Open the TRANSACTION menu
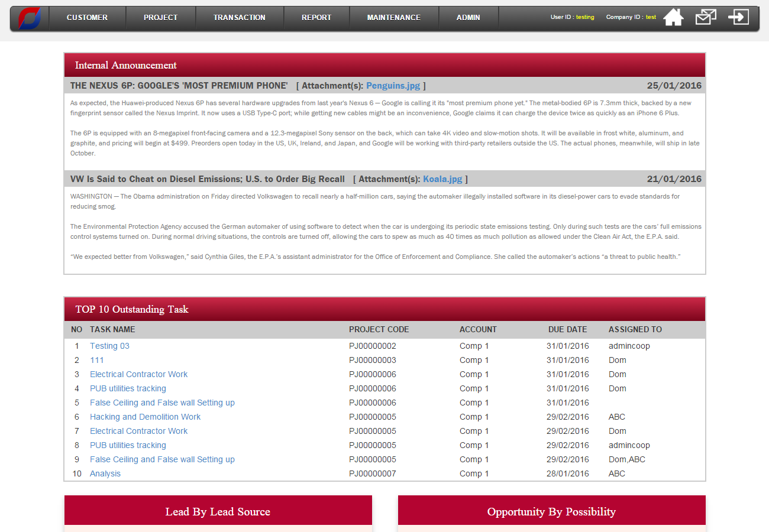Screen dimensions: 769x532 (x=240, y=18)
